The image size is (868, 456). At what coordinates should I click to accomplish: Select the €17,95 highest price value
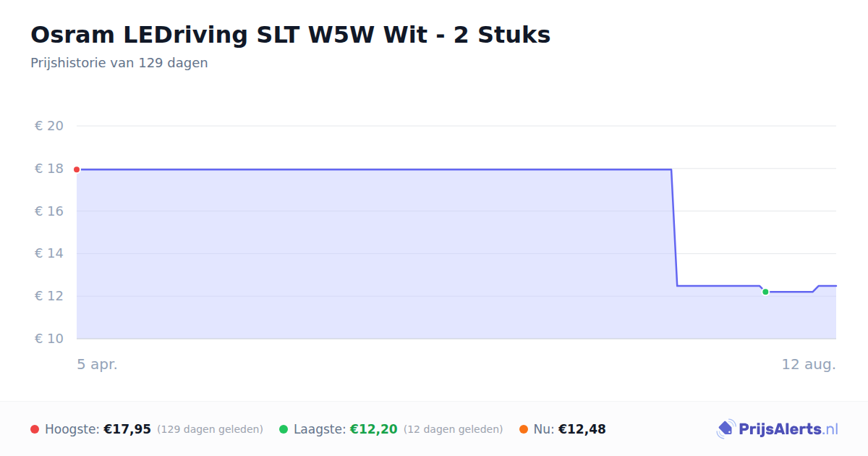127,429
